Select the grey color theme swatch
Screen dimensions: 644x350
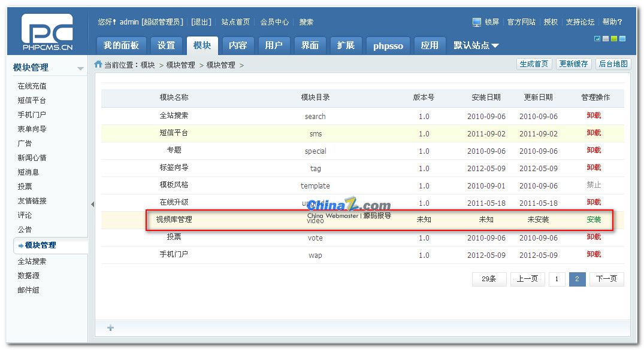click(x=606, y=38)
